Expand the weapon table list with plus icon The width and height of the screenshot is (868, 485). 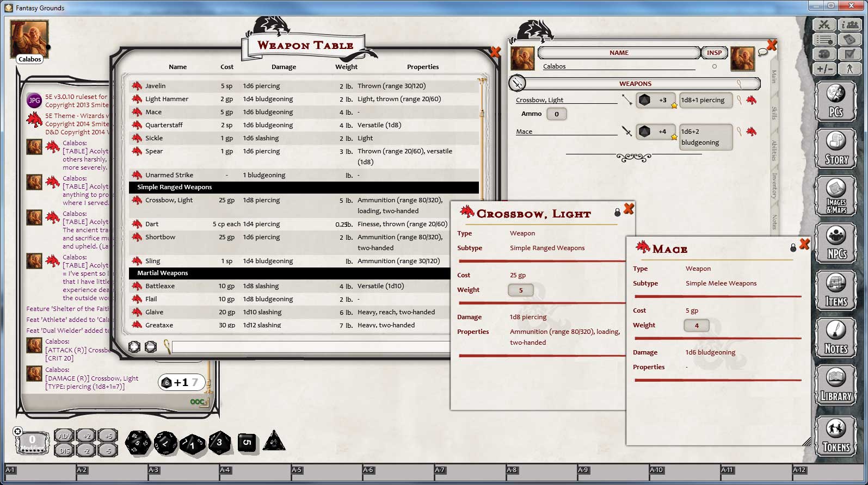coord(134,347)
